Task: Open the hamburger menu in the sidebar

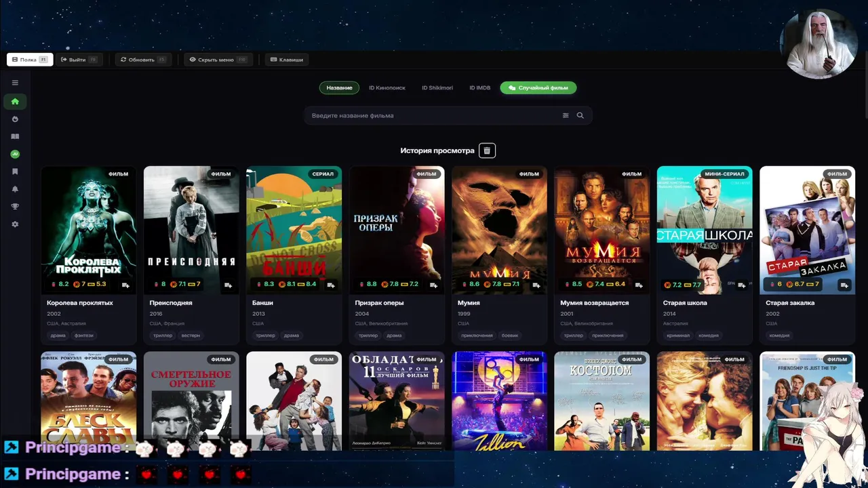Action: click(15, 83)
